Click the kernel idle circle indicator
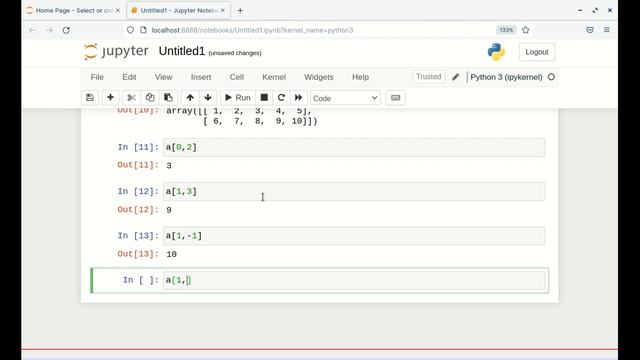The width and height of the screenshot is (640, 360). click(551, 77)
